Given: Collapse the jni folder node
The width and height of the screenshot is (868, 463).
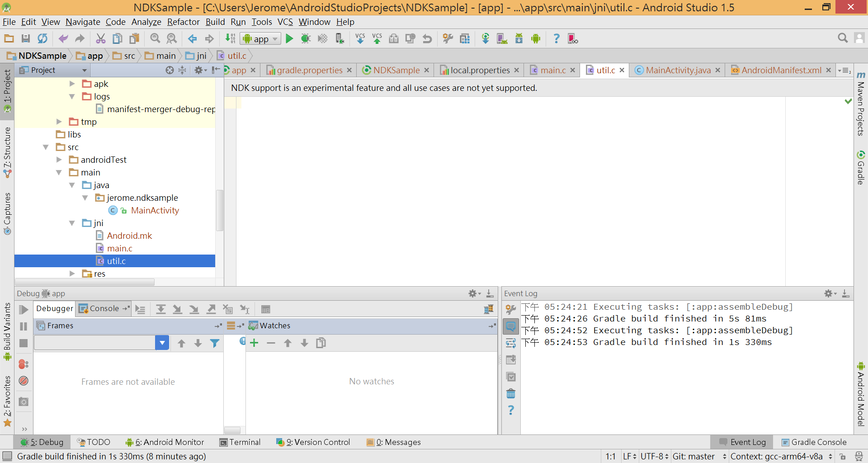Looking at the screenshot, I should pos(72,223).
